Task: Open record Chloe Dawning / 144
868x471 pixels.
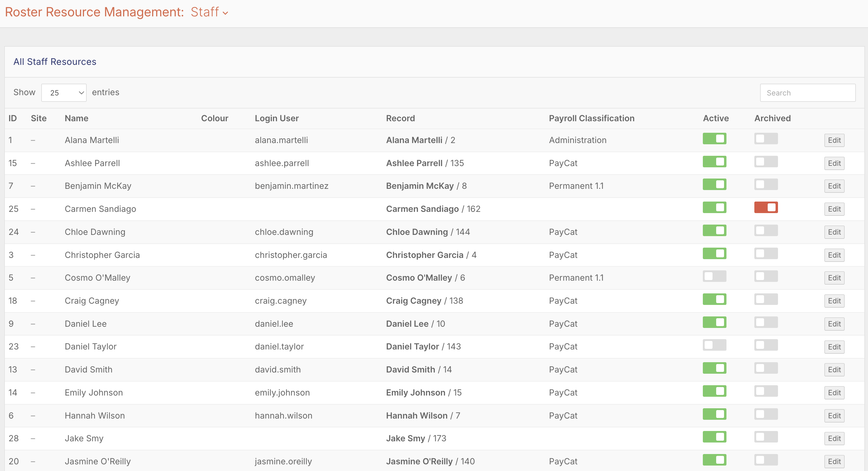Action: click(428, 232)
